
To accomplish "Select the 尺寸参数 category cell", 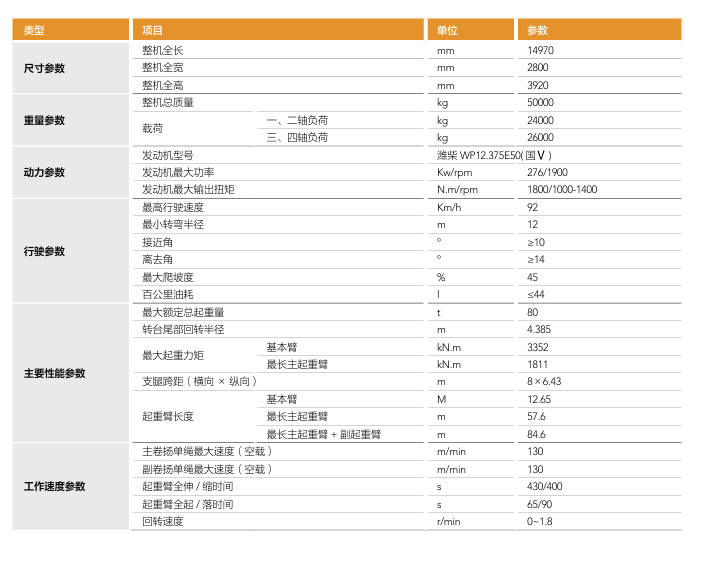I will (x=71, y=68).
